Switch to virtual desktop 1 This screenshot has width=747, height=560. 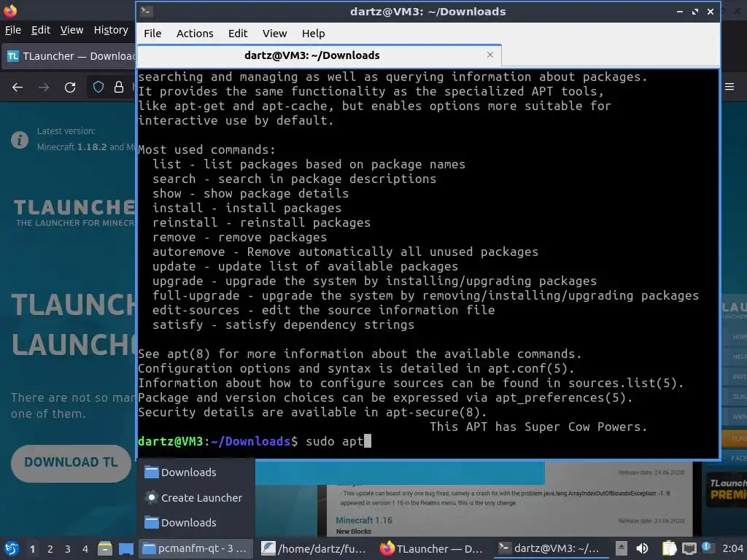click(x=32, y=549)
